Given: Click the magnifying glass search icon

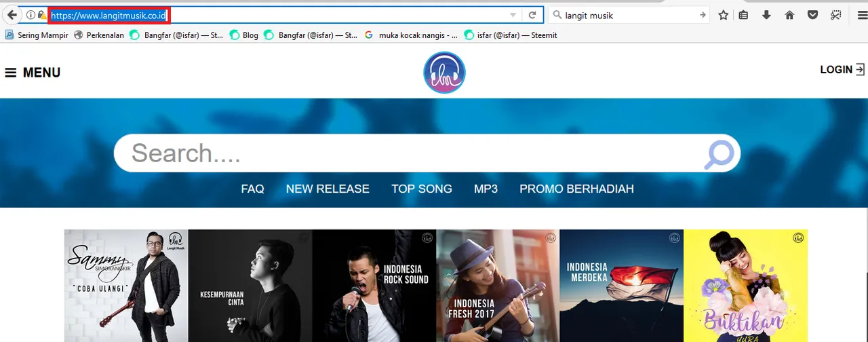Looking at the screenshot, I should [719, 154].
